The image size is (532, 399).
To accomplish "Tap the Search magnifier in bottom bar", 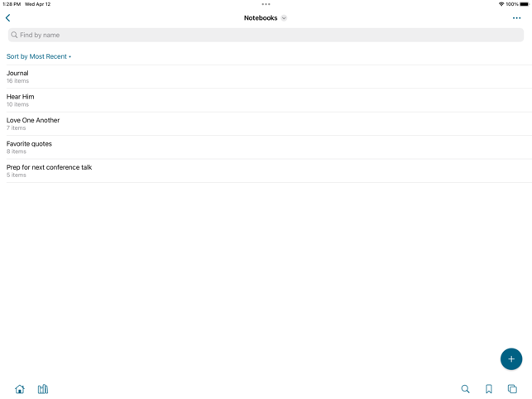I will pyautogui.click(x=465, y=389).
